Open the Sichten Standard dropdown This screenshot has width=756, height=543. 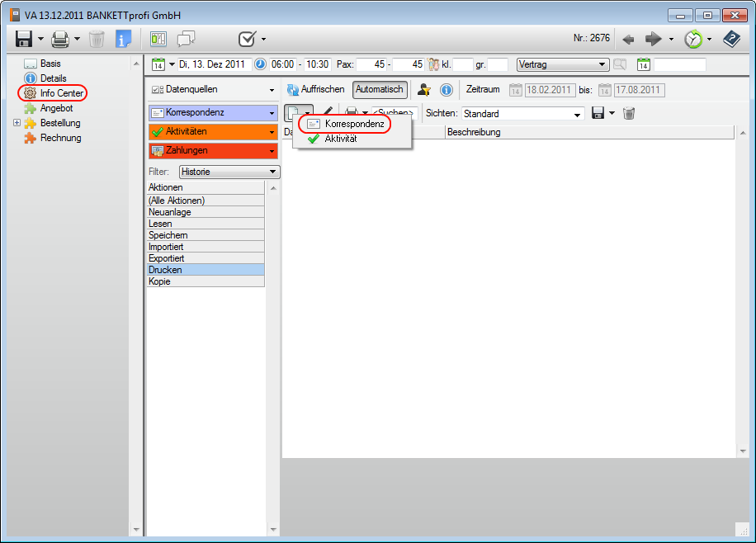[x=578, y=114]
